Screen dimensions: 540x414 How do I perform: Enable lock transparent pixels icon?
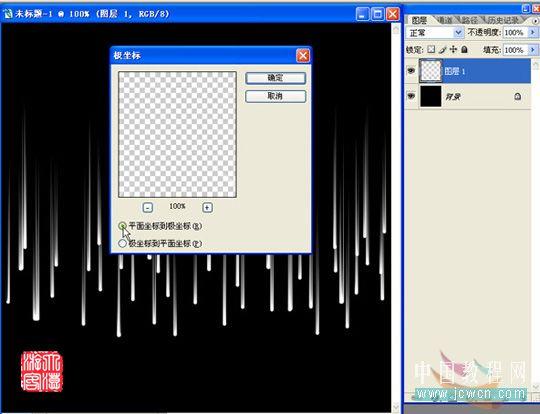[x=431, y=50]
